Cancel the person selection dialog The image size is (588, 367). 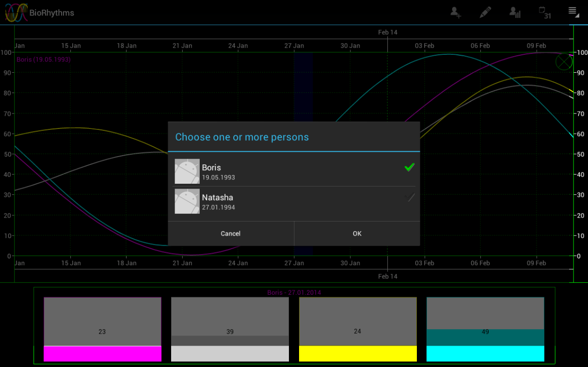point(231,234)
